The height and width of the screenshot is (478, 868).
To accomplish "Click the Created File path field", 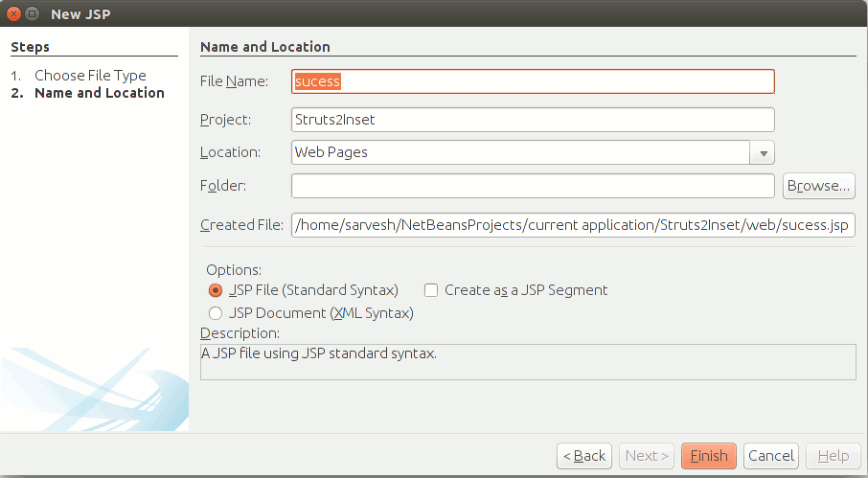I will [573, 225].
